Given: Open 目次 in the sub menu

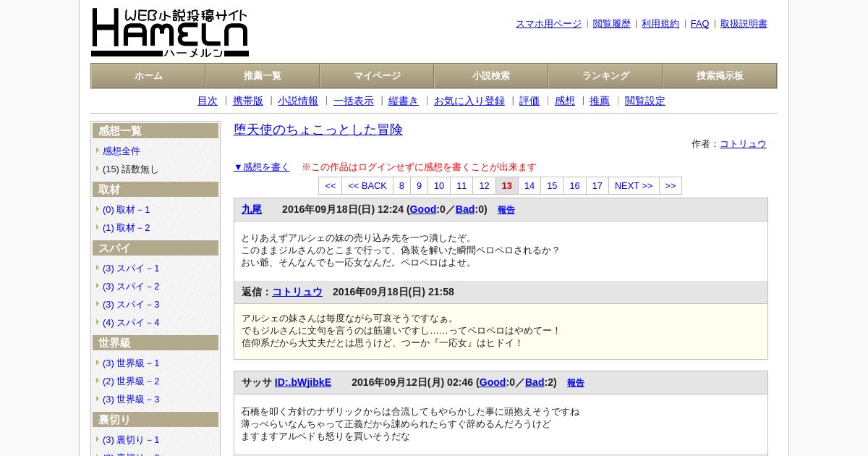Looking at the screenshot, I should 208,101.
